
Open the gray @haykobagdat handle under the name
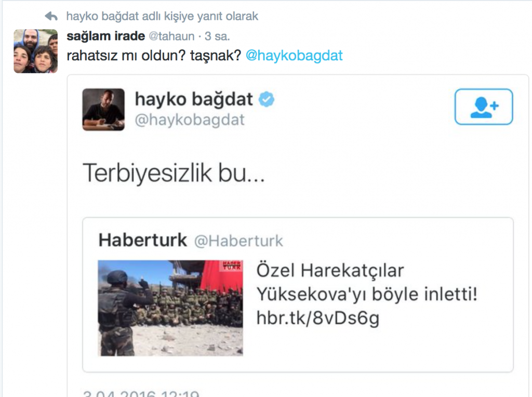pyautogui.click(x=190, y=120)
